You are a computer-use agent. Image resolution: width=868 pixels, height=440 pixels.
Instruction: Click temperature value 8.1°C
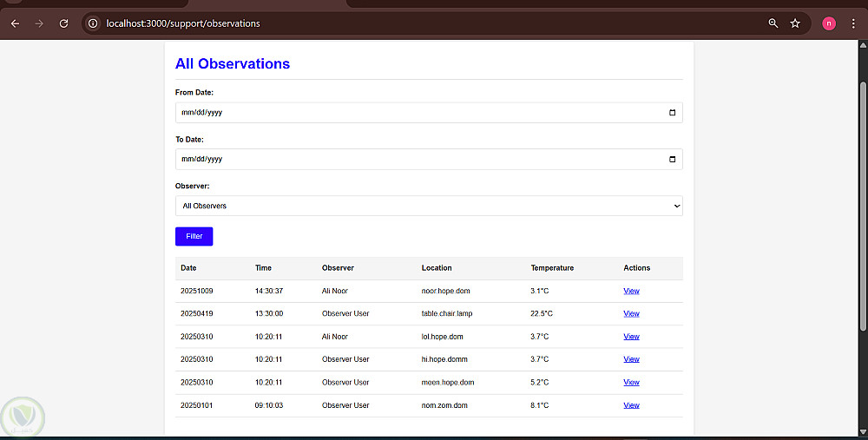point(540,405)
